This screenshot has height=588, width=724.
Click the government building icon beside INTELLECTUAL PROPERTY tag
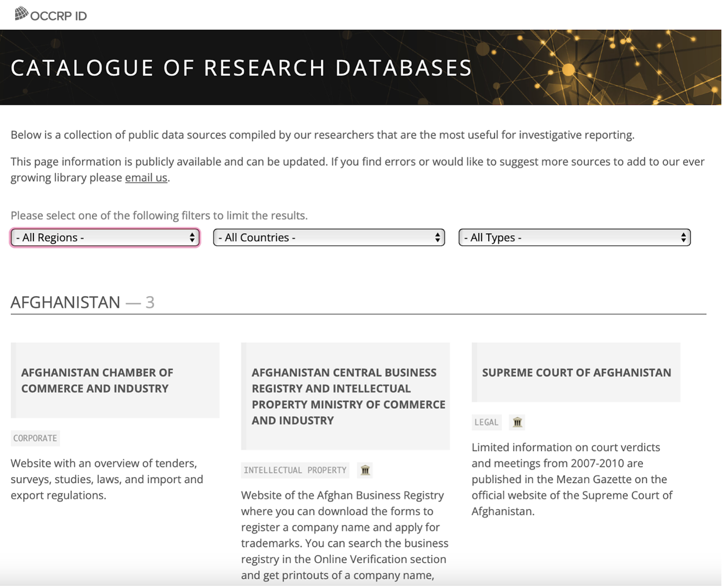(365, 470)
